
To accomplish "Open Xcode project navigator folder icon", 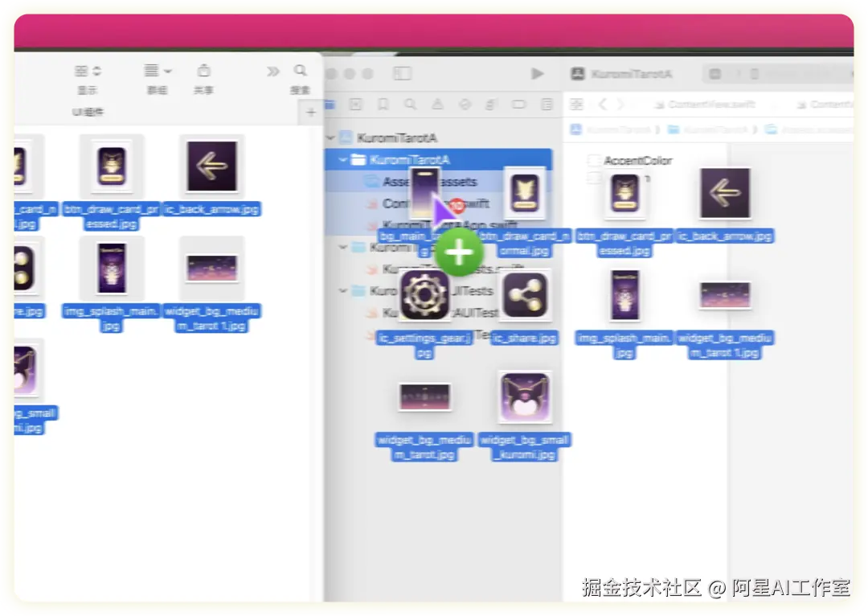I will 330,105.
